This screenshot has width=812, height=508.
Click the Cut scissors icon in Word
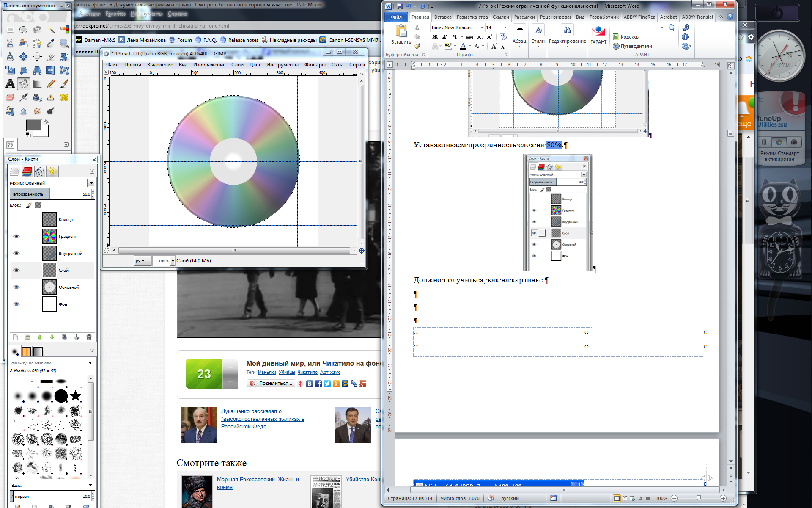[417, 28]
